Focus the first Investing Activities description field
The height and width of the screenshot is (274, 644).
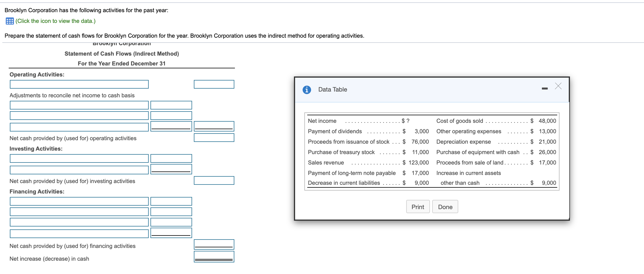[79, 158]
